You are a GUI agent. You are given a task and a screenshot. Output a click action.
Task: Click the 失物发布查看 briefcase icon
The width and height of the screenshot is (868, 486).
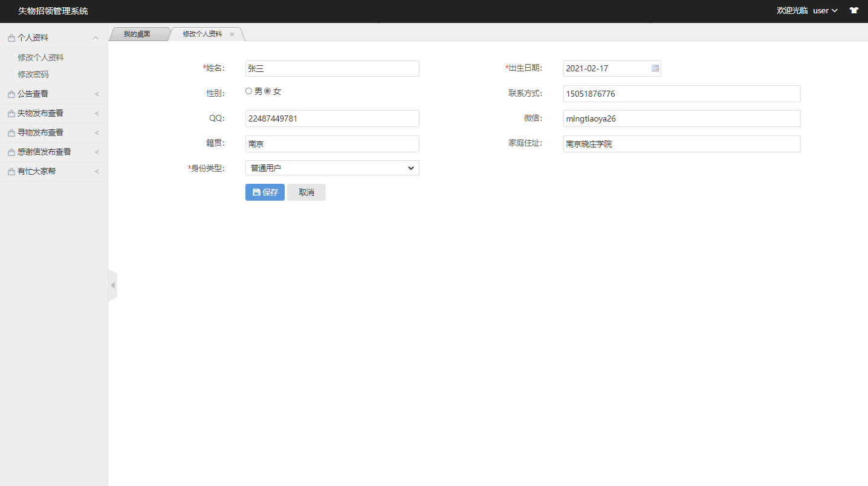pos(10,113)
